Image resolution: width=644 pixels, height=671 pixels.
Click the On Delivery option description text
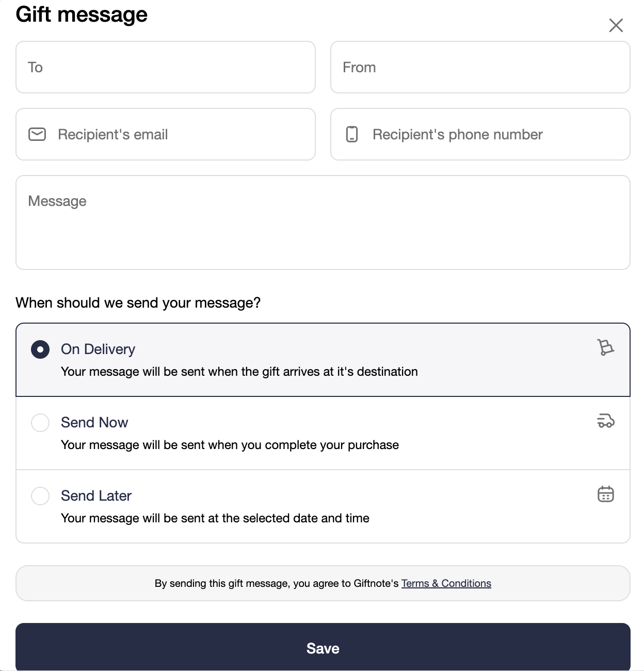coord(239,372)
